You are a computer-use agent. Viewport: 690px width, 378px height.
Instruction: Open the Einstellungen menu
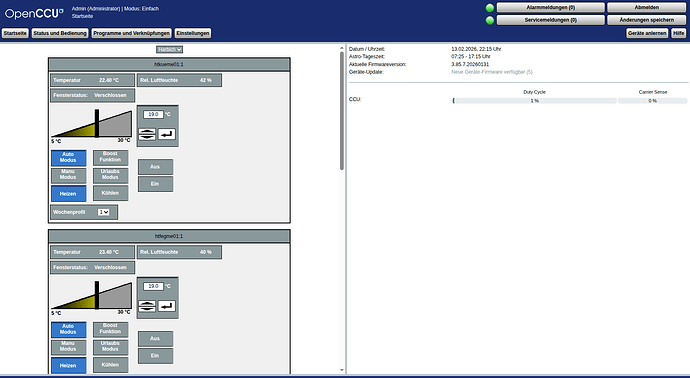point(193,33)
